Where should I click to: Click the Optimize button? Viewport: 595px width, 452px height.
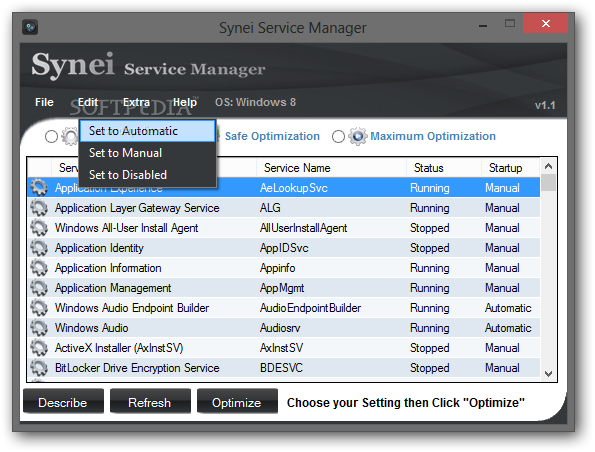[237, 402]
